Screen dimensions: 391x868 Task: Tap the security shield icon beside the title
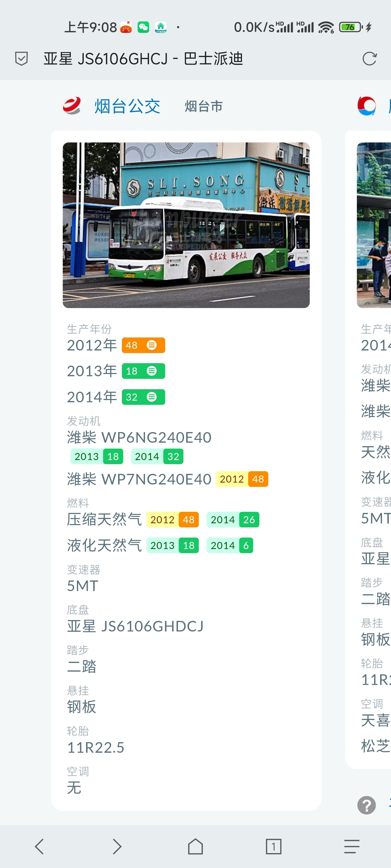coord(21,59)
